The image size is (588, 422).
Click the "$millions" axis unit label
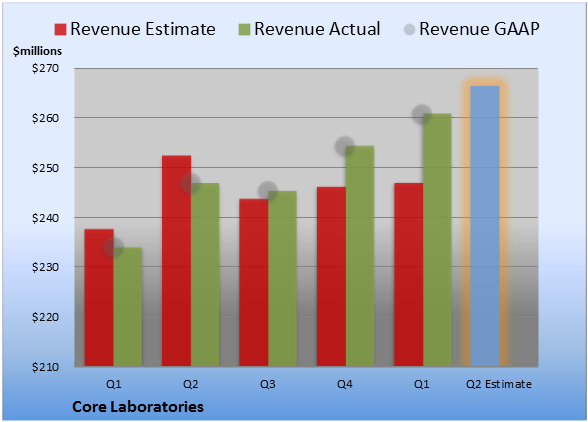pos(38,51)
